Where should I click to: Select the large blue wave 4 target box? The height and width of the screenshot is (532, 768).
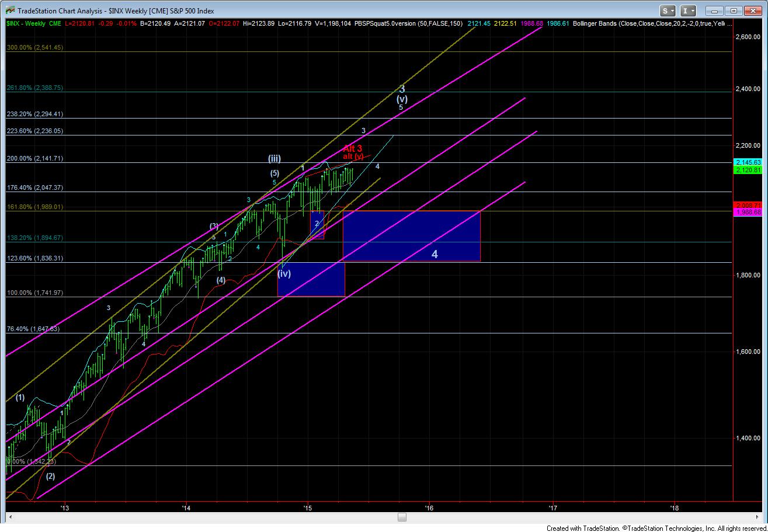tap(411, 236)
